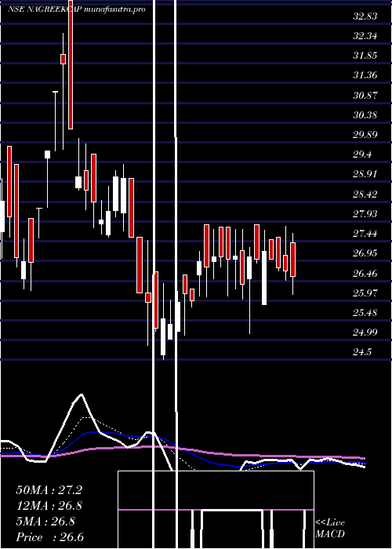The width and height of the screenshot is (392, 549).
Task: Click the tall red candle reaching the chart top
Action: (71, 64)
